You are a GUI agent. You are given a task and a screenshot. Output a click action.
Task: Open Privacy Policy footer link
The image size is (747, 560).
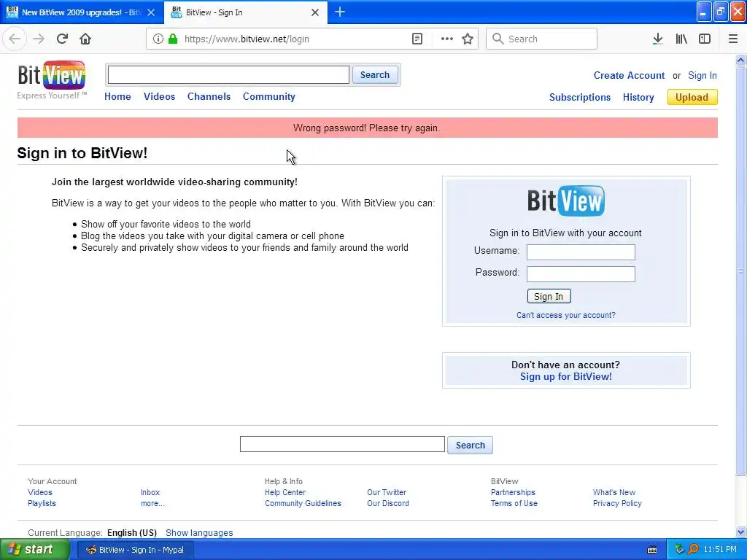(x=617, y=503)
